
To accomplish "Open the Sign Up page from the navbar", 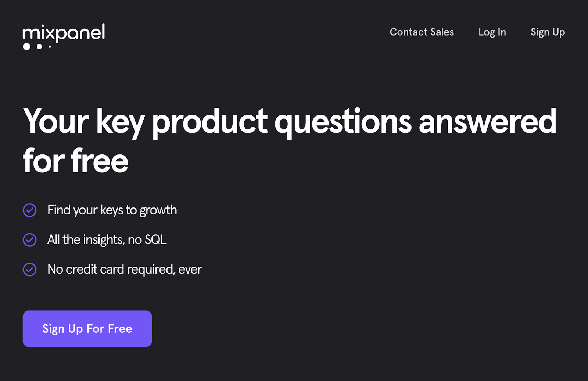I will click(547, 32).
